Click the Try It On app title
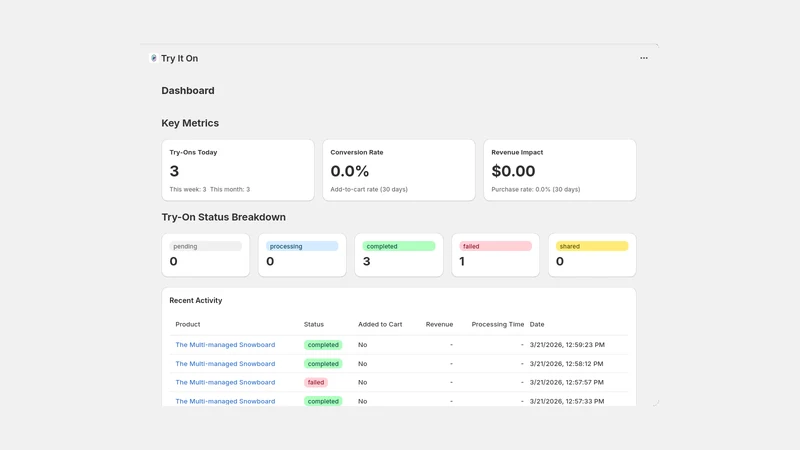Screen dimensions: 800x450 coord(180,58)
